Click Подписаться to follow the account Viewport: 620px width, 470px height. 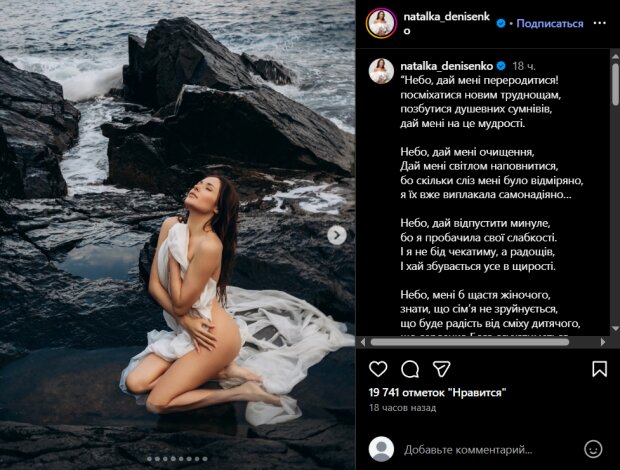[x=549, y=23]
